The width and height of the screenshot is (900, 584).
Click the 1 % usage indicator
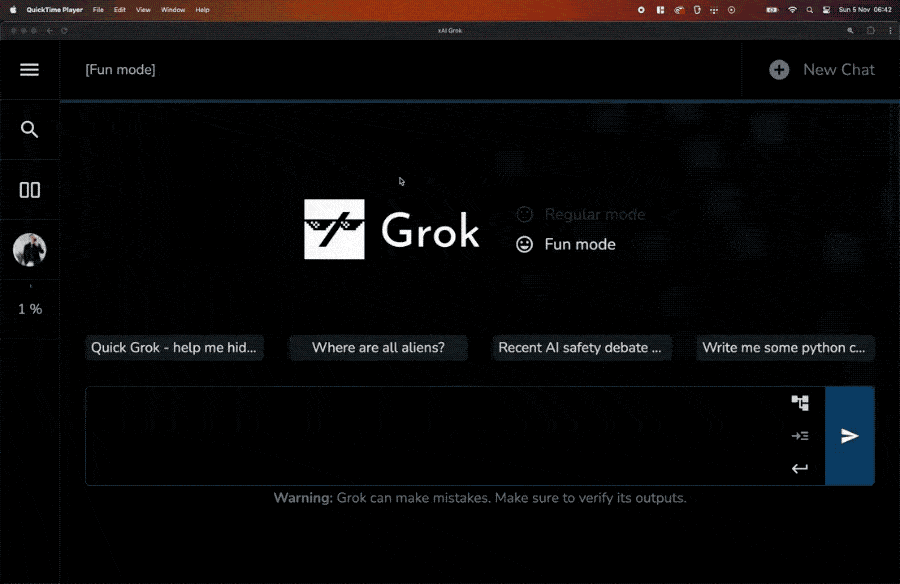30,309
